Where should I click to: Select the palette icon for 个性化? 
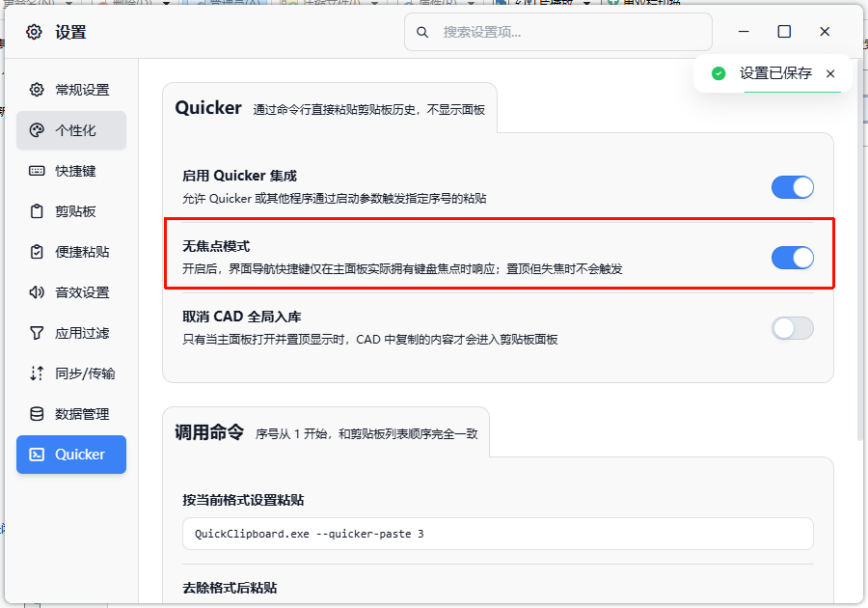37,130
